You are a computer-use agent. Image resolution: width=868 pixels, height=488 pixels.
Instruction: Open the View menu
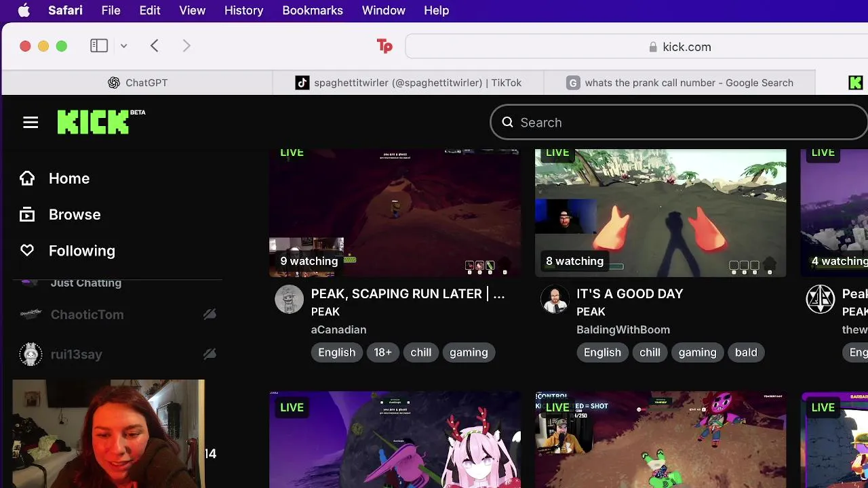(193, 10)
